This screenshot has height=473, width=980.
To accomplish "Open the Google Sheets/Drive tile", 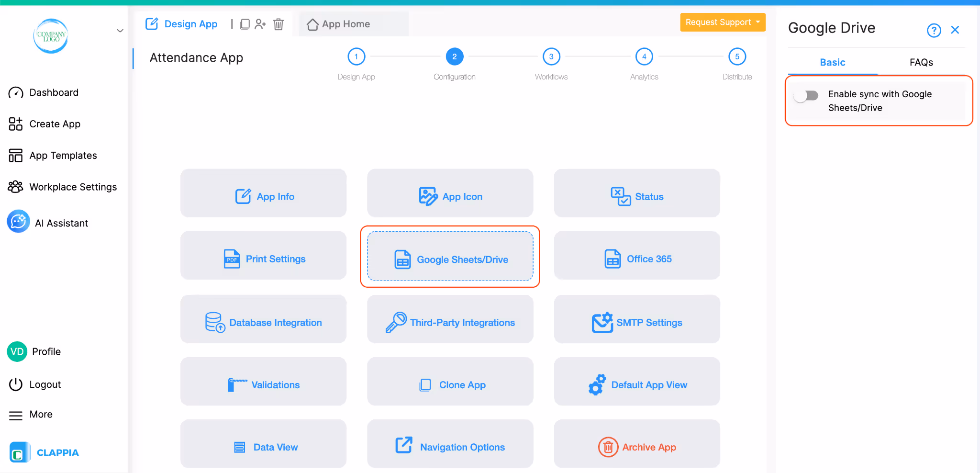I will coord(450,256).
